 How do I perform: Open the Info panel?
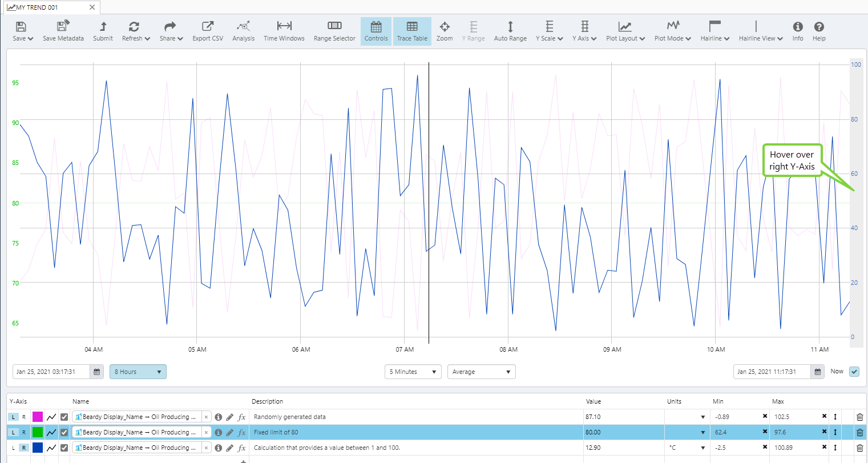797,31
